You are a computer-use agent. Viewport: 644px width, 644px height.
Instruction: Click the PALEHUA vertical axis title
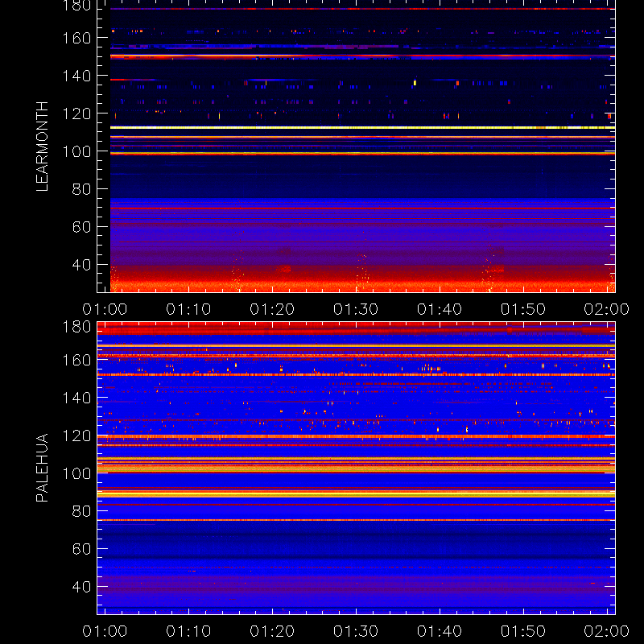[x=43, y=468]
